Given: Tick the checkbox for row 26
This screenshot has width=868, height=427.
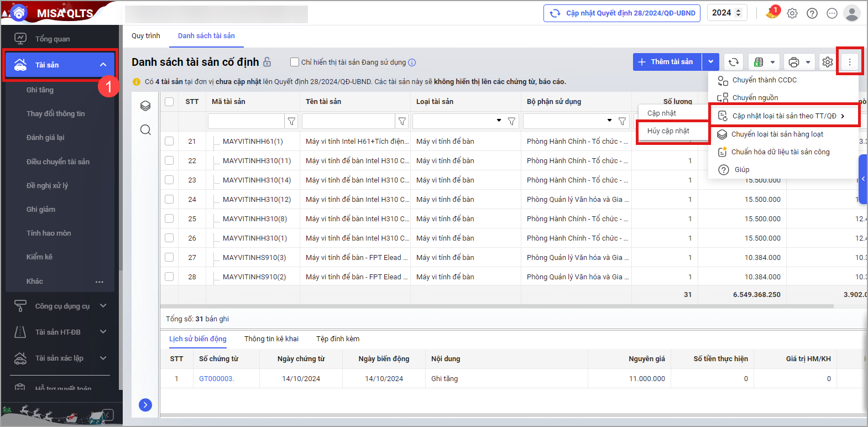Looking at the screenshot, I should tap(169, 238).
